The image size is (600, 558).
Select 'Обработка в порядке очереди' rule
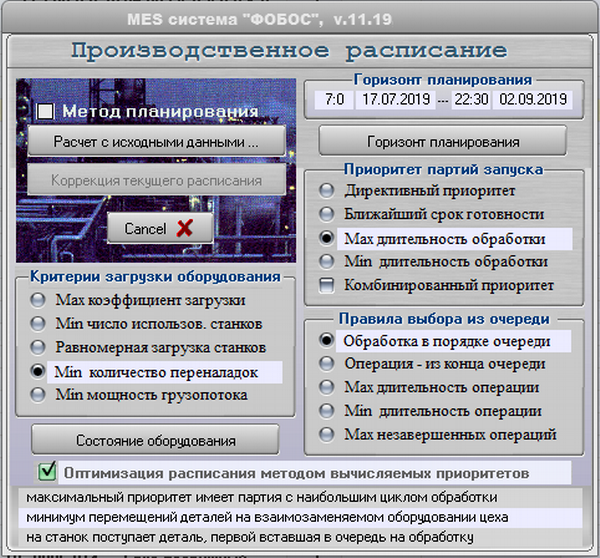click(x=326, y=340)
